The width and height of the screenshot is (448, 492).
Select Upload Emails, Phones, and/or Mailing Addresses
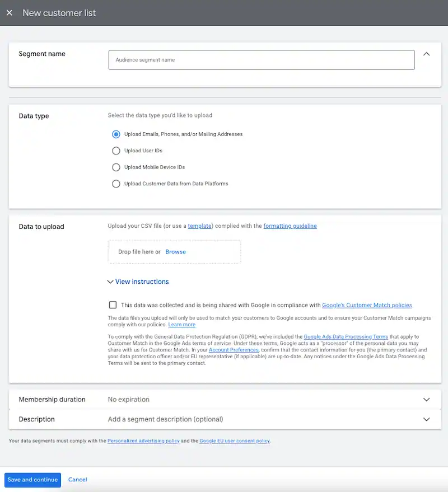[x=116, y=134]
